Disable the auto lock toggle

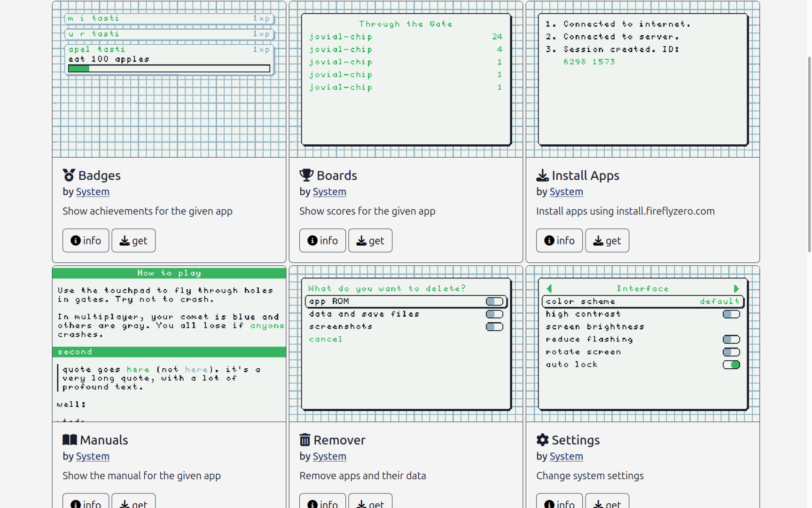tap(731, 365)
